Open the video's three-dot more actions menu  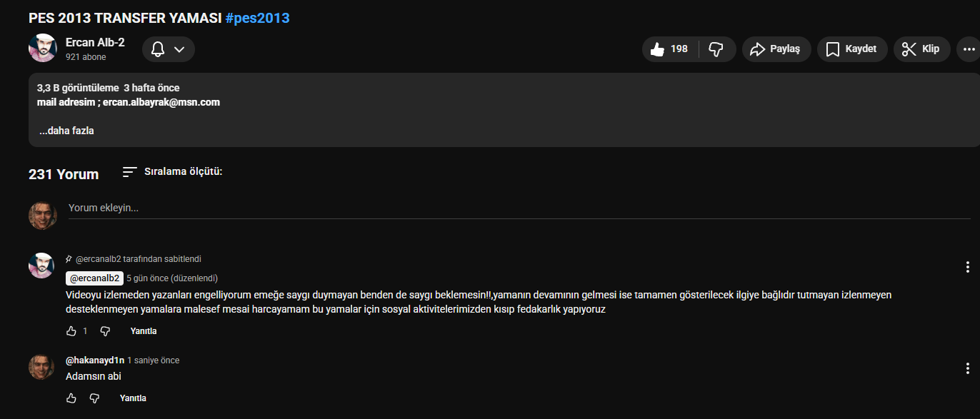tap(969, 49)
